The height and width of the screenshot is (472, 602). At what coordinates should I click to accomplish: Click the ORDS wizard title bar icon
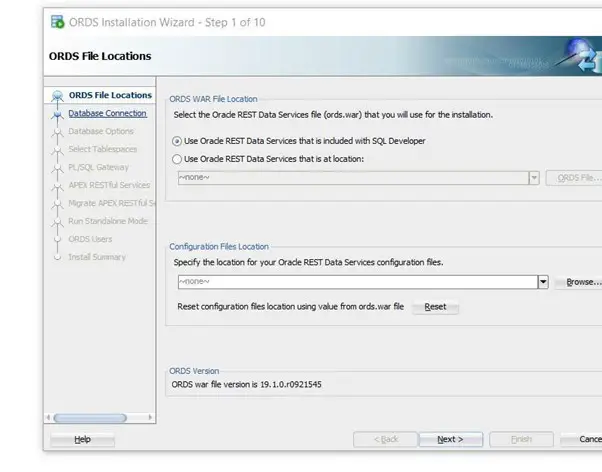[58, 22]
